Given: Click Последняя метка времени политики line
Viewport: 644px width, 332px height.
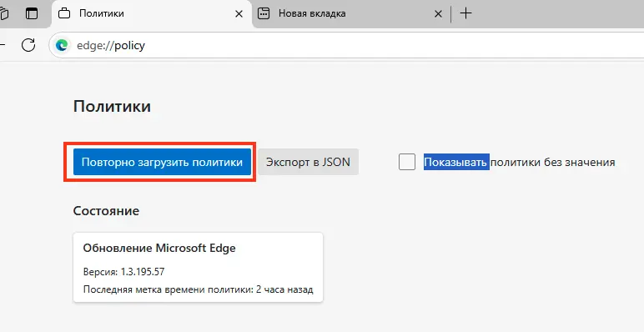Looking at the screenshot, I should point(198,289).
